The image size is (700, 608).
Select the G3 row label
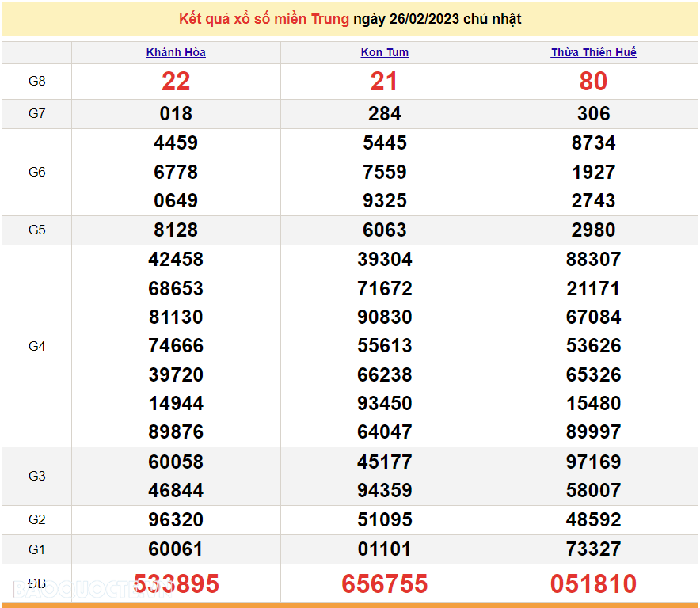click(36, 476)
